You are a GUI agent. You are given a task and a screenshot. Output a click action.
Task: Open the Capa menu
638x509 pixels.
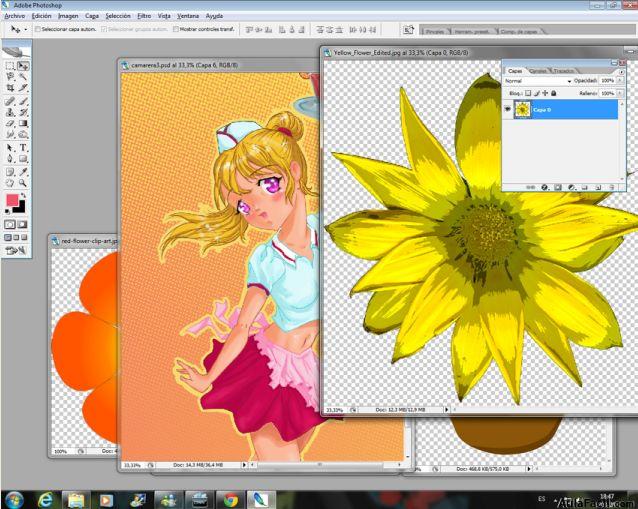[92, 16]
